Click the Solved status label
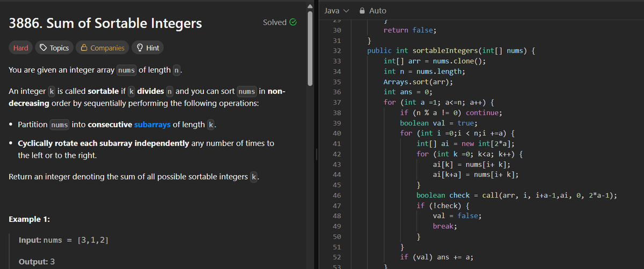The width and height of the screenshot is (644, 269). (x=275, y=23)
